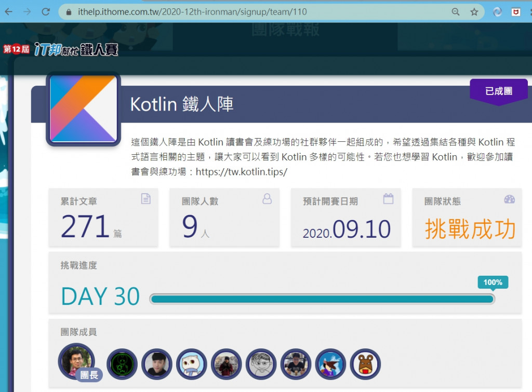Open the zoom magnifier icon in address bar

click(456, 12)
